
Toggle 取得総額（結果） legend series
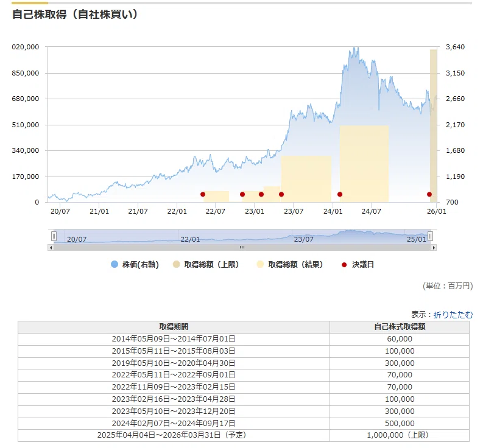click(290, 265)
